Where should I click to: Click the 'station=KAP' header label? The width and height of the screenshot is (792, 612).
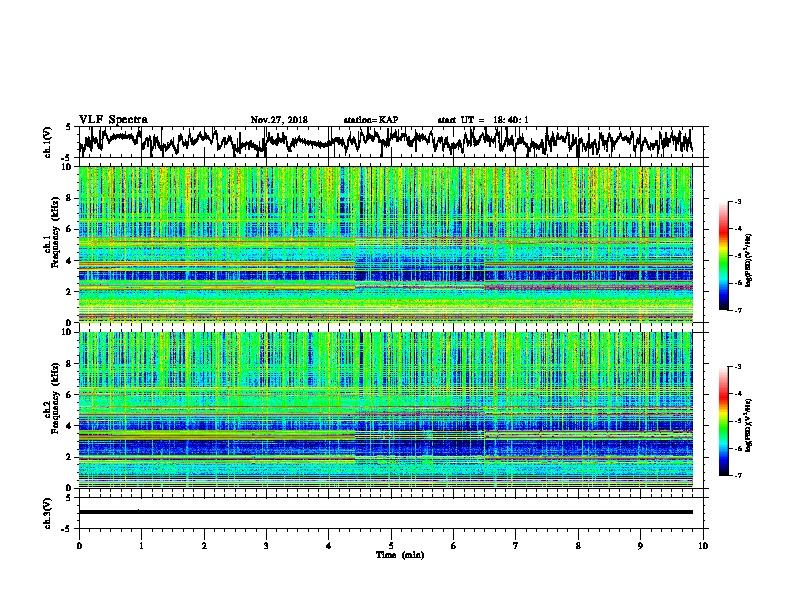pyautogui.click(x=371, y=120)
